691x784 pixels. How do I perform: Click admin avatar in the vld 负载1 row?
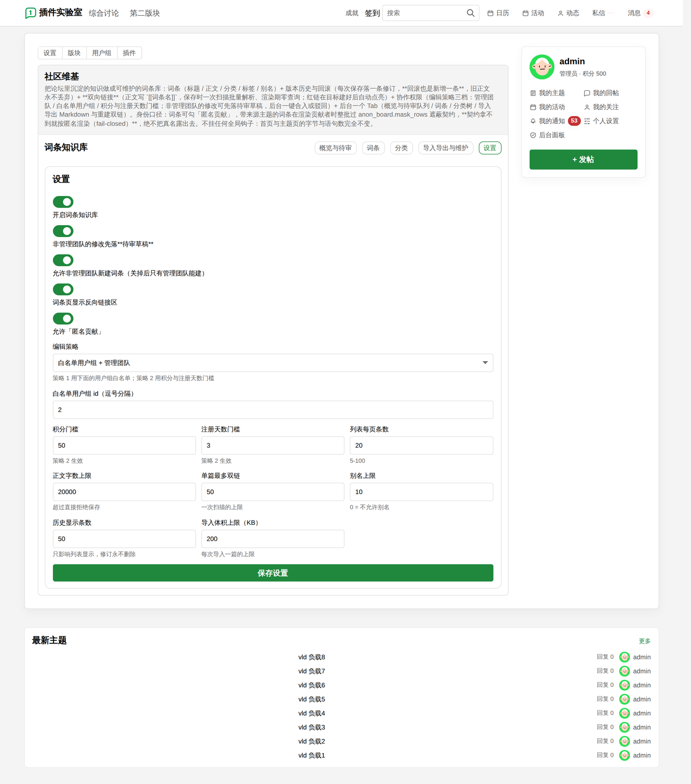pyautogui.click(x=625, y=755)
